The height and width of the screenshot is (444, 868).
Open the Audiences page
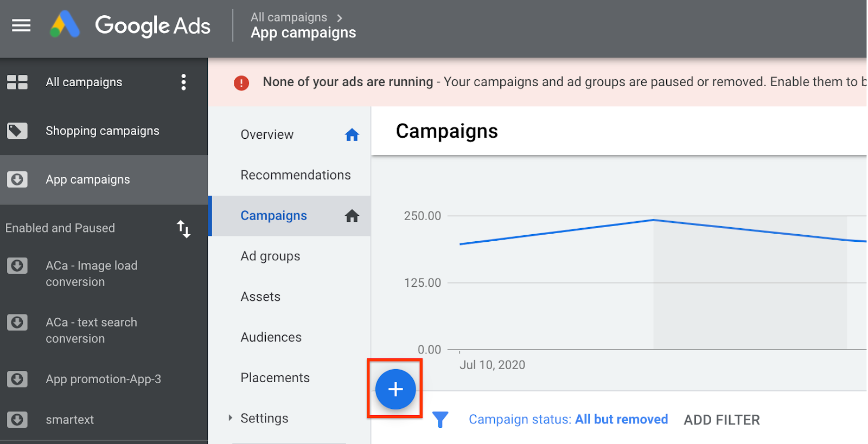point(271,337)
